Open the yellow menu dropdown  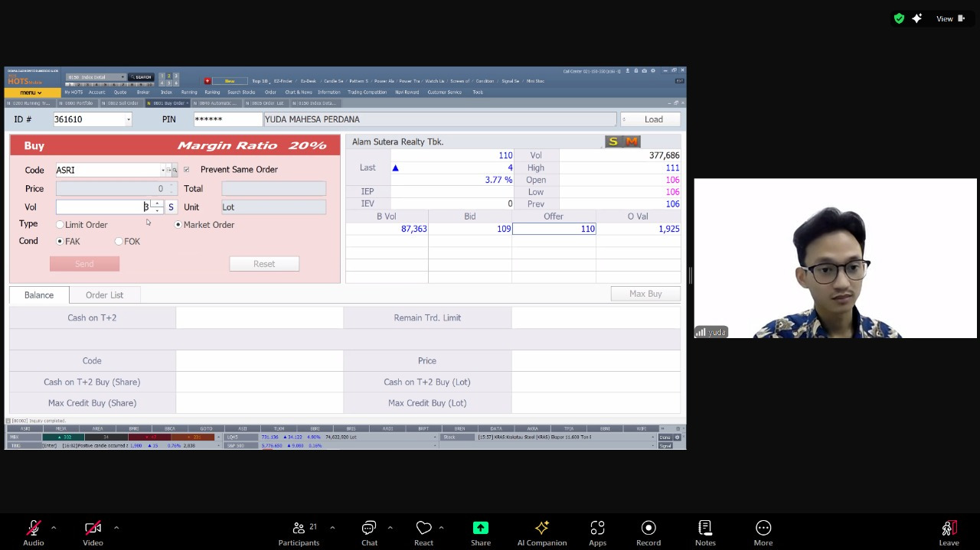click(30, 93)
